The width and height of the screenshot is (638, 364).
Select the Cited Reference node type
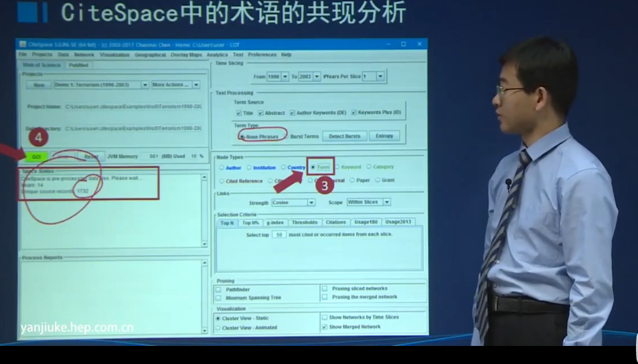(222, 181)
